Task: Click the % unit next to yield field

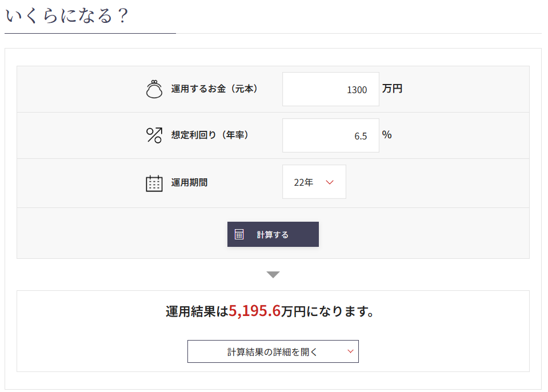Action: tap(387, 135)
